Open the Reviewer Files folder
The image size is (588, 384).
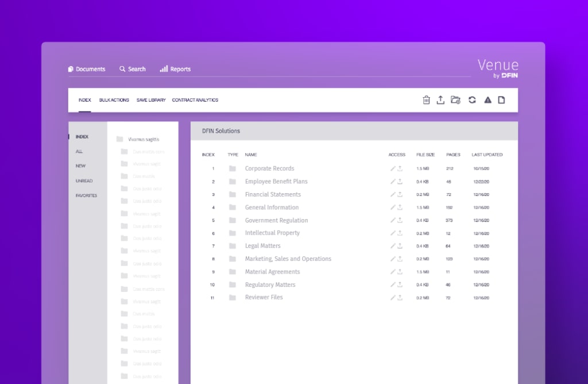point(264,297)
